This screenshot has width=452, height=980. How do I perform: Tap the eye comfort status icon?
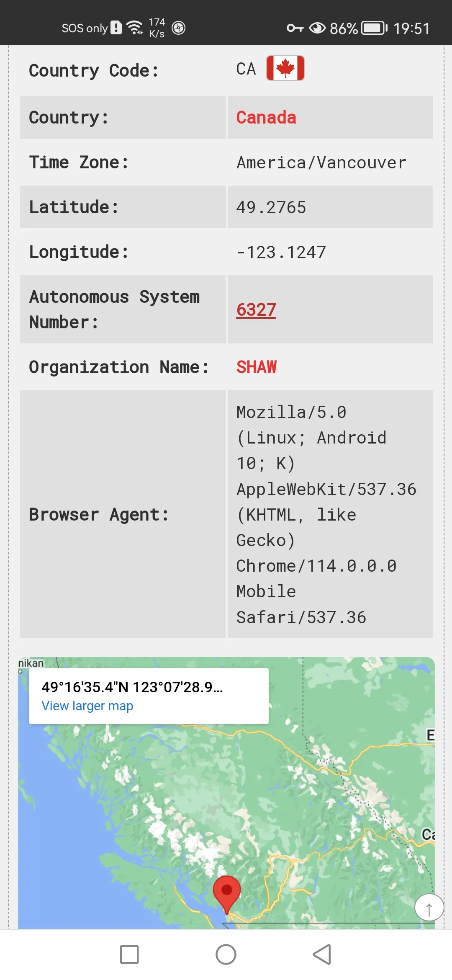(317, 28)
